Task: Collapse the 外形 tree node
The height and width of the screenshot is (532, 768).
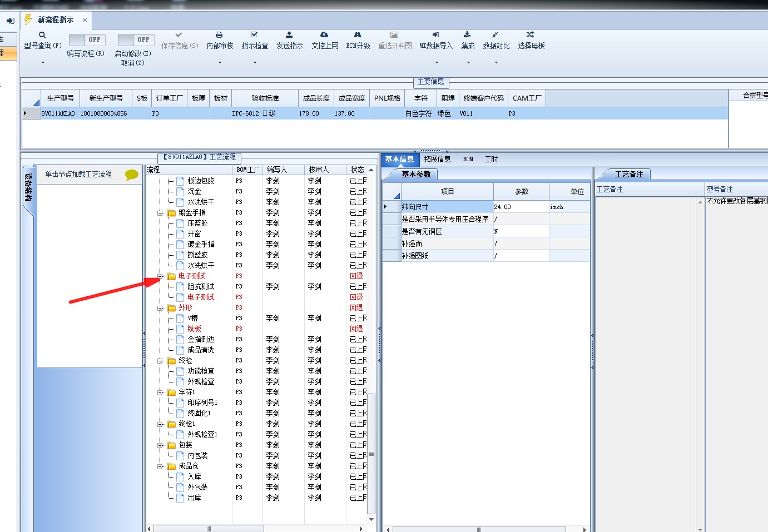Action: 160,308
